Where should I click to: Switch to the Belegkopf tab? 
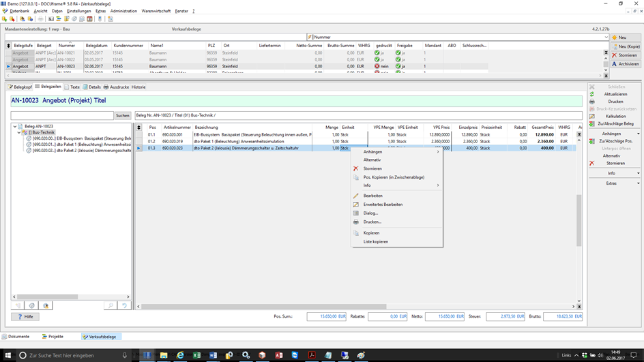coord(20,87)
